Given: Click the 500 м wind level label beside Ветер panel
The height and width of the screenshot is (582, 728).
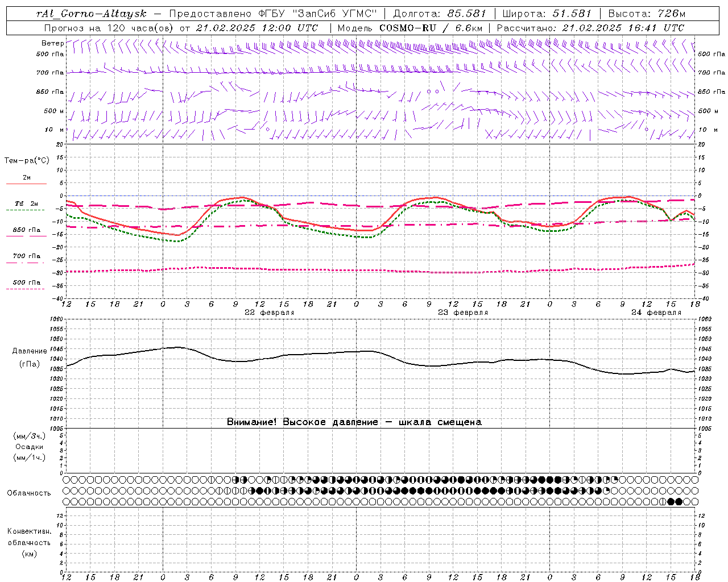Looking at the screenshot, I should [x=54, y=111].
